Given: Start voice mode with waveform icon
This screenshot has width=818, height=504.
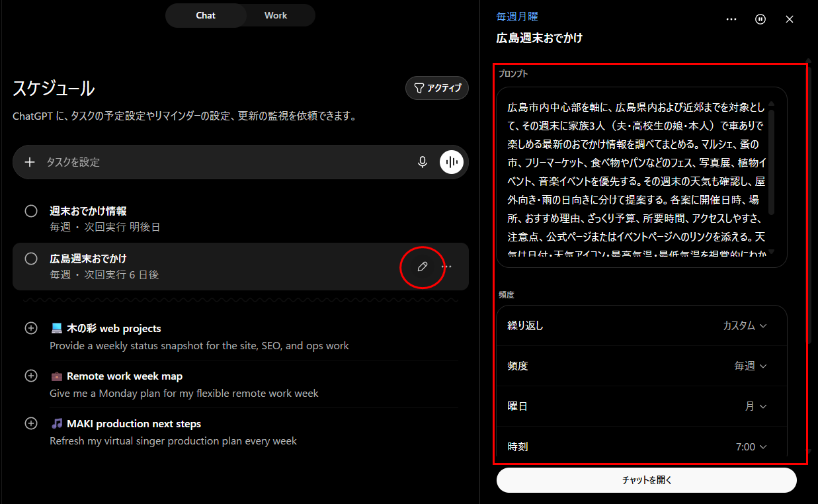Looking at the screenshot, I should [x=452, y=162].
